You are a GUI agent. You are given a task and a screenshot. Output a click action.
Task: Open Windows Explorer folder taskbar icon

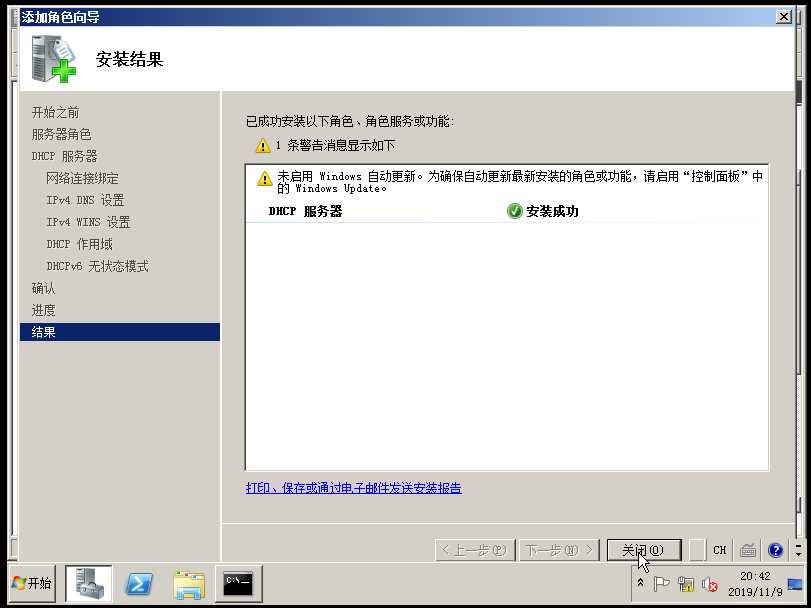189,584
